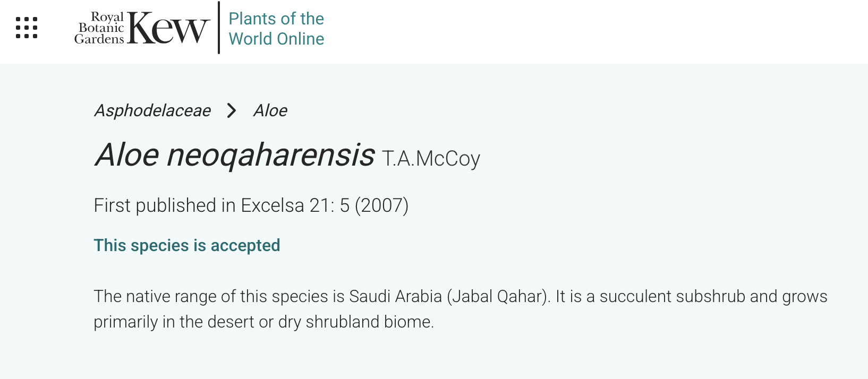Click the 'First published in' text line

tap(165, 205)
